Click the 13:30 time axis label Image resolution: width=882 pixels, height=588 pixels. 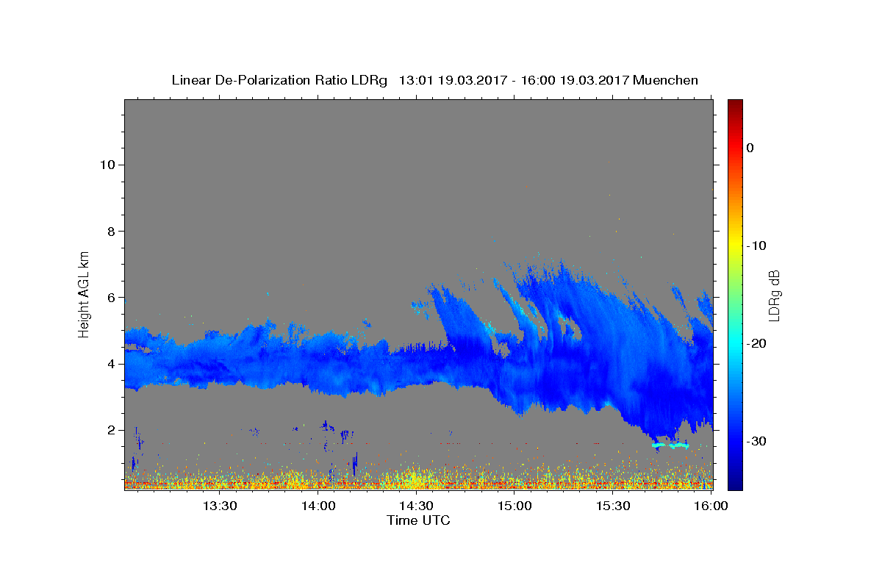coord(219,506)
